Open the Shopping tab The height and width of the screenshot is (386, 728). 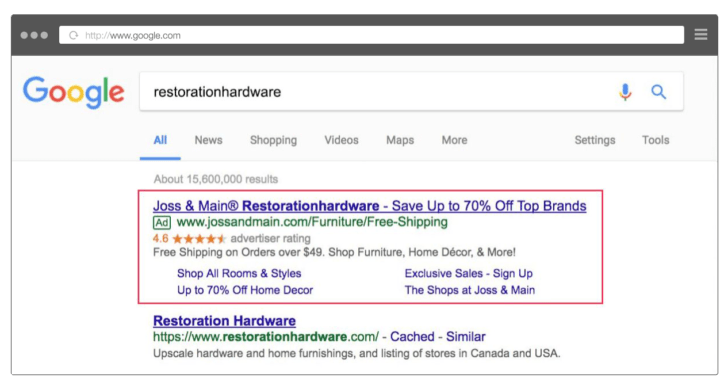[273, 140]
